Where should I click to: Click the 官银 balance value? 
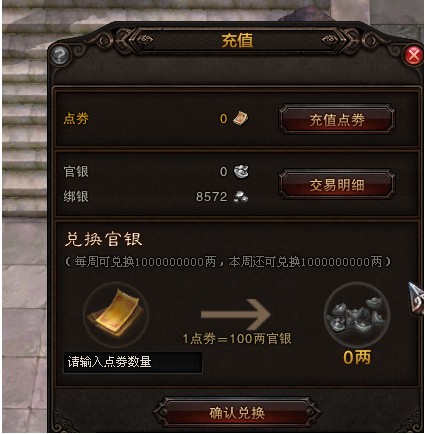coord(223,172)
